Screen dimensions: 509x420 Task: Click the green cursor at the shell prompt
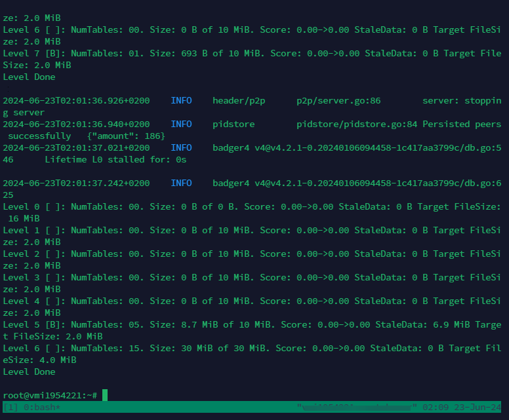tap(105, 395)
